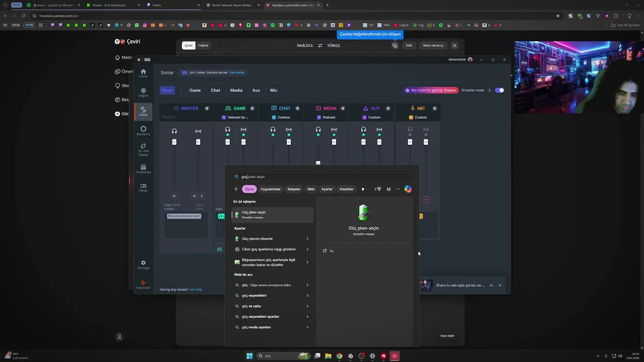
Task: Filter search by Ayarlar
Action: tap(327, 189)
